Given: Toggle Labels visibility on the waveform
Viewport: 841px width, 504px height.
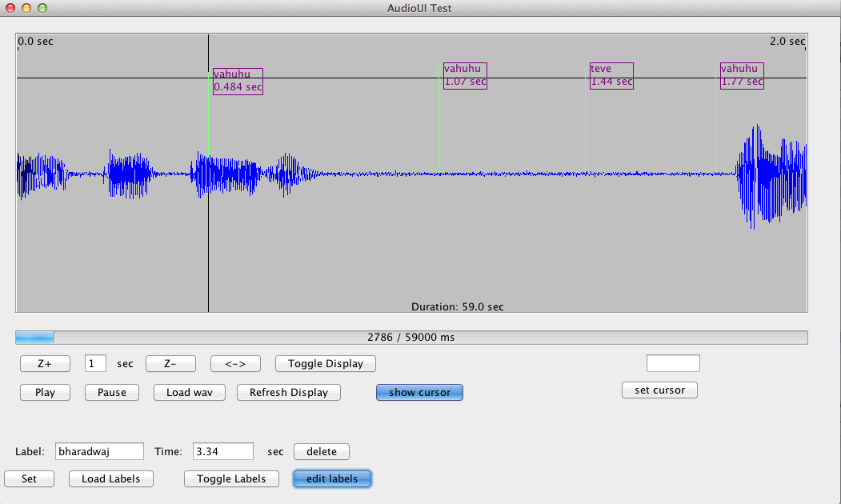Looking at the screenshot, I should 231,478.
